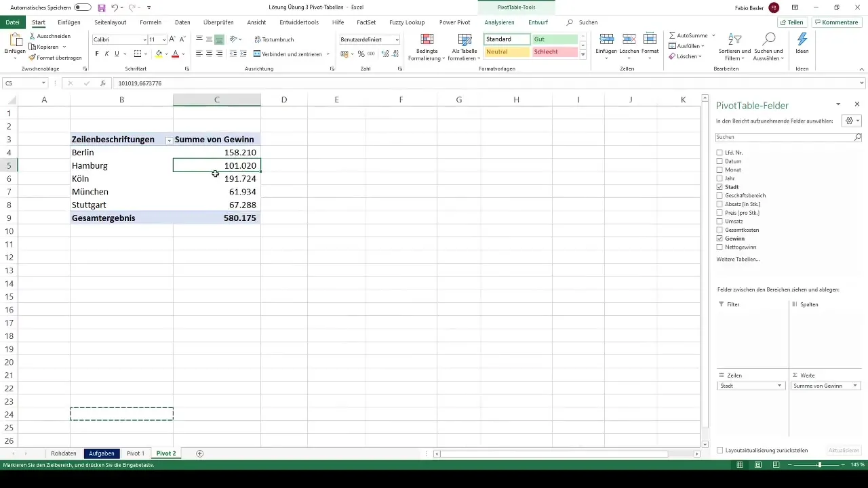Apply the Gut cell style
This screenshot has height=488, width=868.
(555, 40)
